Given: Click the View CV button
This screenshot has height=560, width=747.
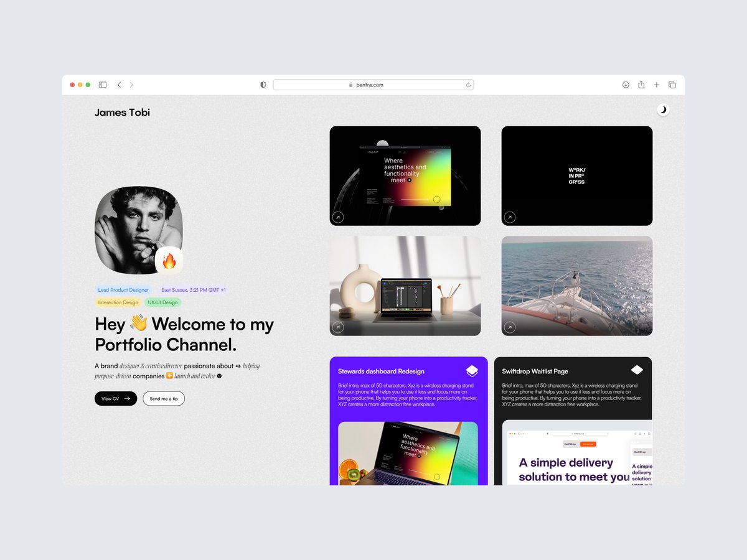Looking at the screenshot, I should (x=116, y=398).
